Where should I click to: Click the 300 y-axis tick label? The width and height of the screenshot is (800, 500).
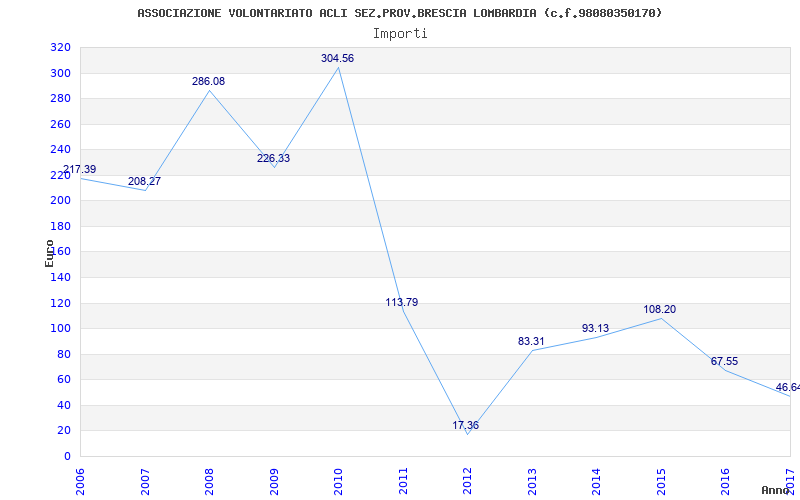click(60, 73)
